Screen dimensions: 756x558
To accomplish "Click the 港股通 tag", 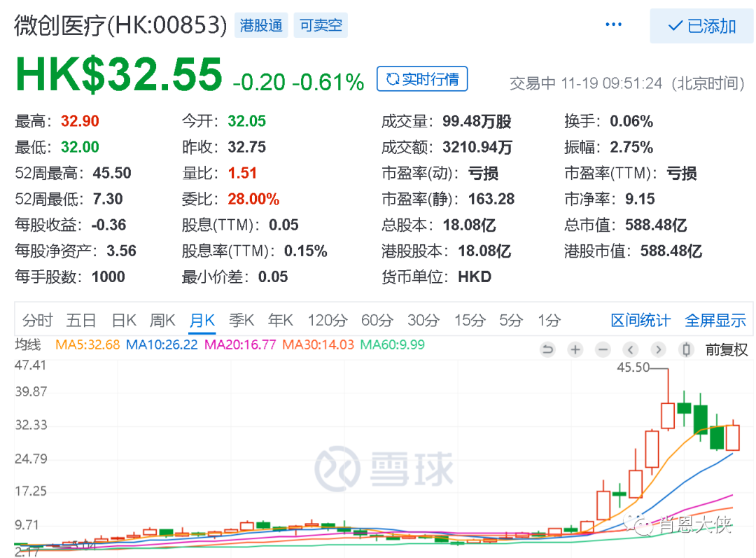I will [x=261, y=26].
